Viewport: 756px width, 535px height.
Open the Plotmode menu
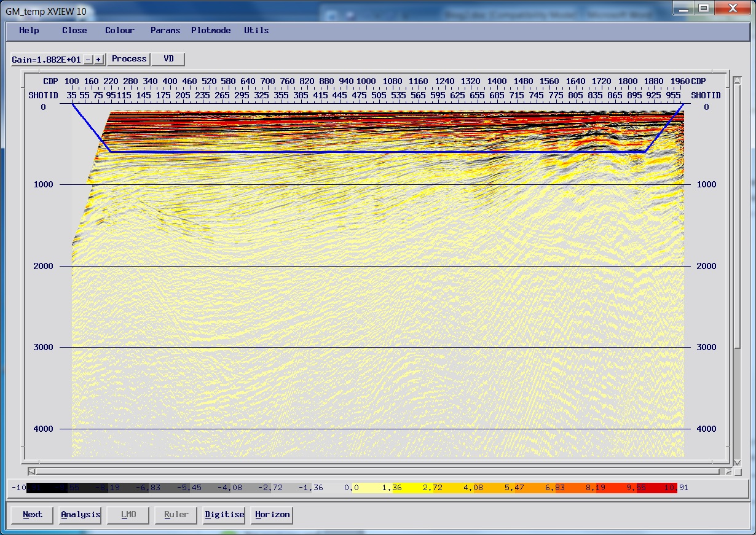click(211, 30)
